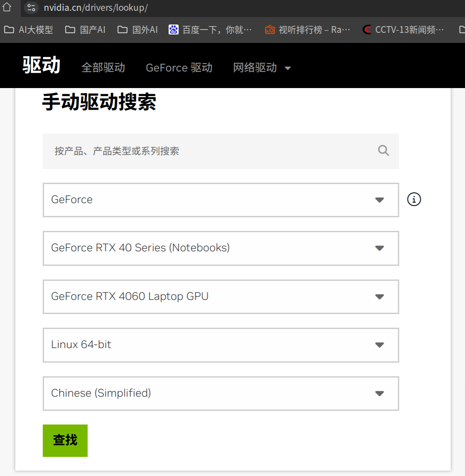Open the 国产AI bookmark folder
This screenshot has height=476, width=465.
coord(85,30)
